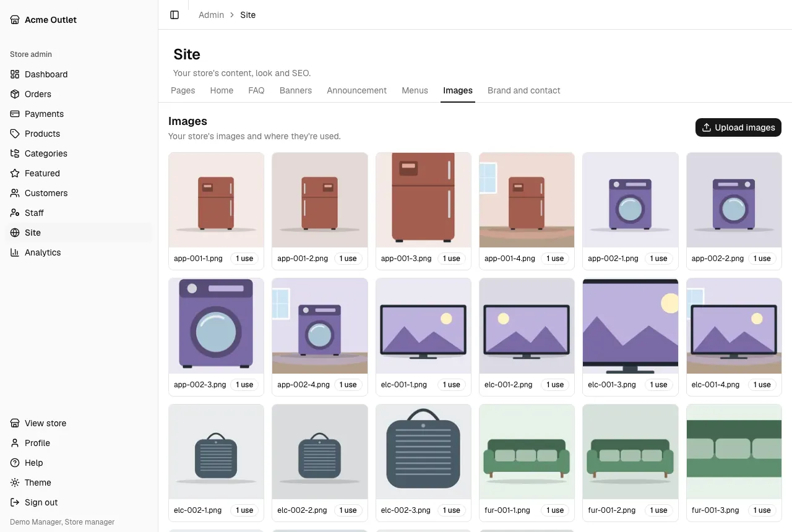This screenshot has height=532, width=792.
Task: Switch to the Menus tab
Action: click(x=415, y=90)
